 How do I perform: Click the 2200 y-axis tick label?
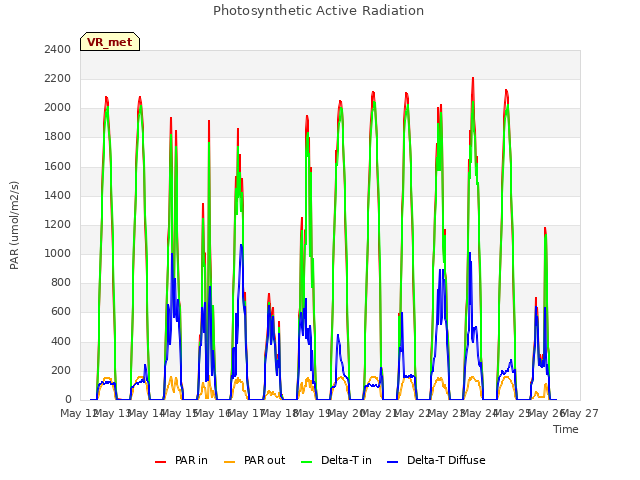tap(58, 78)
